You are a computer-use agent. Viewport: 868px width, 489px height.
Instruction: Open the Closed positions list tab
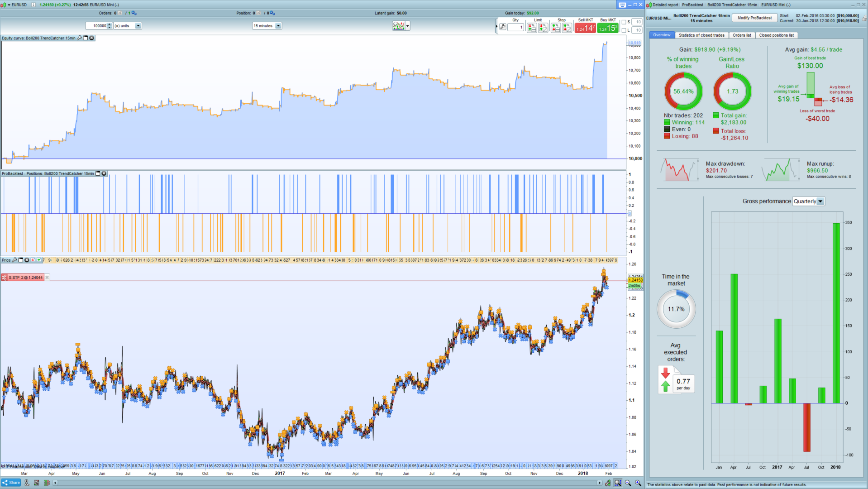[776, 35]
